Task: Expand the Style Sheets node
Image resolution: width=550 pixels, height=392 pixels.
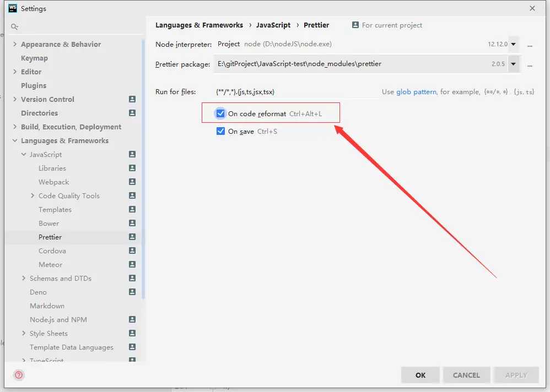Action: pos(24,333)
